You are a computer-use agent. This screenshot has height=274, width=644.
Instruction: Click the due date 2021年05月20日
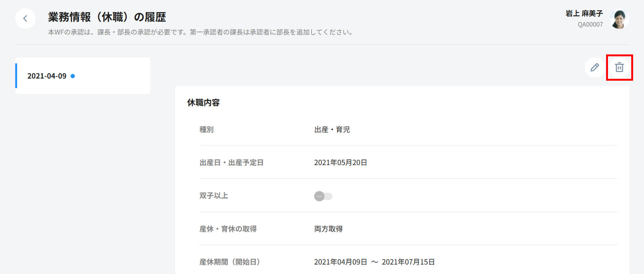340,163
